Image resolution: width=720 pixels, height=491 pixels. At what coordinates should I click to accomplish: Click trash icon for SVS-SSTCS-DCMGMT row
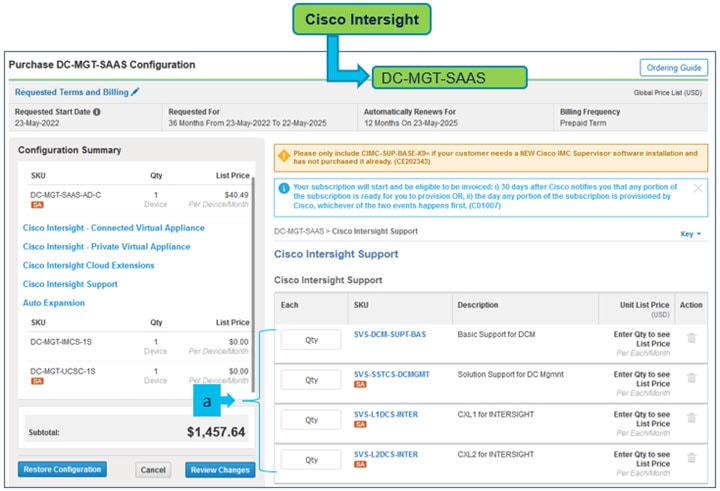coord(691,378)
